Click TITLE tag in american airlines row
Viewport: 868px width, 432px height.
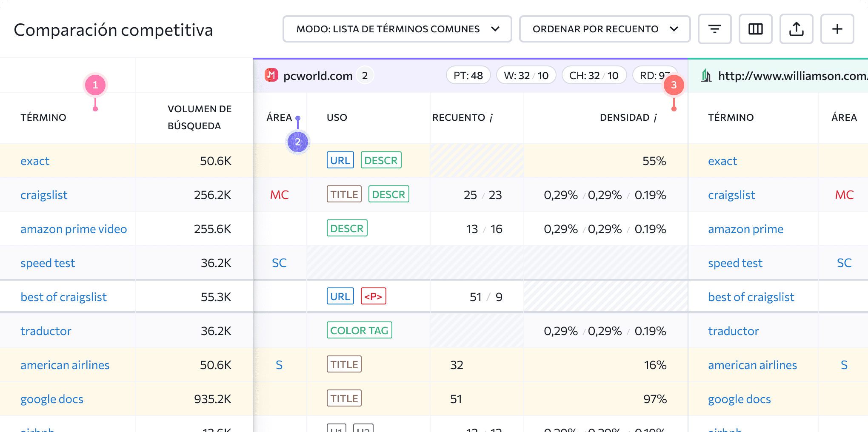pos(344,364)
